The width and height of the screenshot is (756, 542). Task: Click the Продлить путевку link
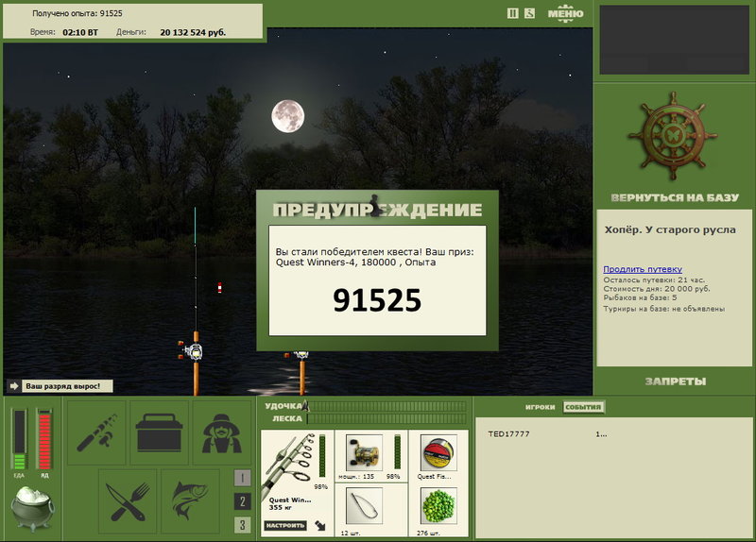click(x=643, y=269)
